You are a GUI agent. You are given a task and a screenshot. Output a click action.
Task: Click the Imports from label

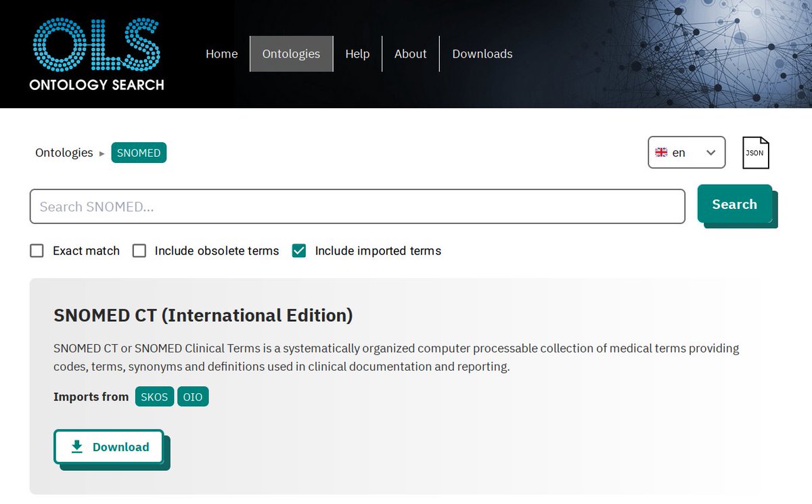pyautogui.click(x=91, y=397)
